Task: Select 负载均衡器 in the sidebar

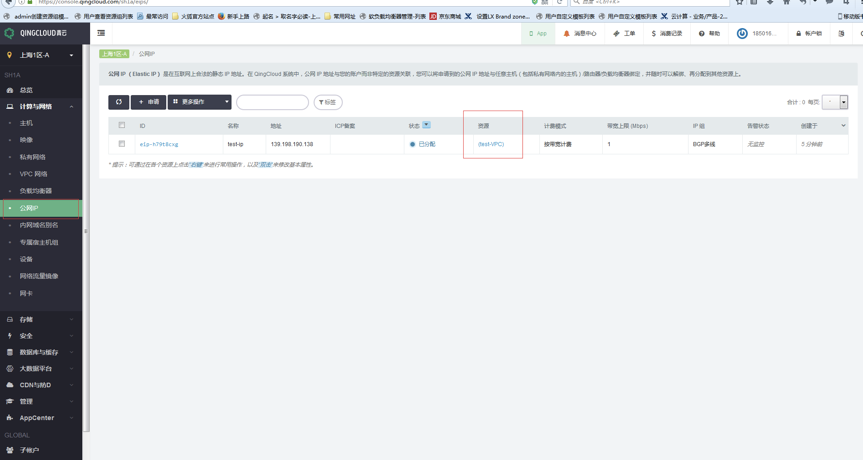Action: (36, 191)
